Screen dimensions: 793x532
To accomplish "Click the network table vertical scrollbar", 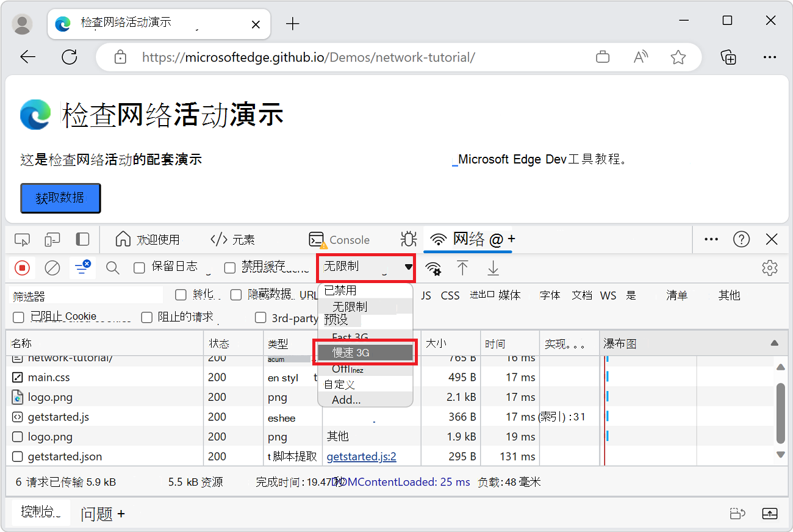I will point(781,414).
